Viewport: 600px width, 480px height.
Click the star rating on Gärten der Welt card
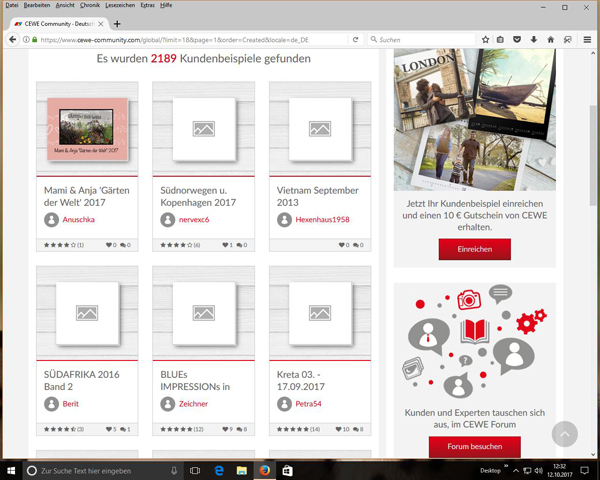[x=60, y=245]
